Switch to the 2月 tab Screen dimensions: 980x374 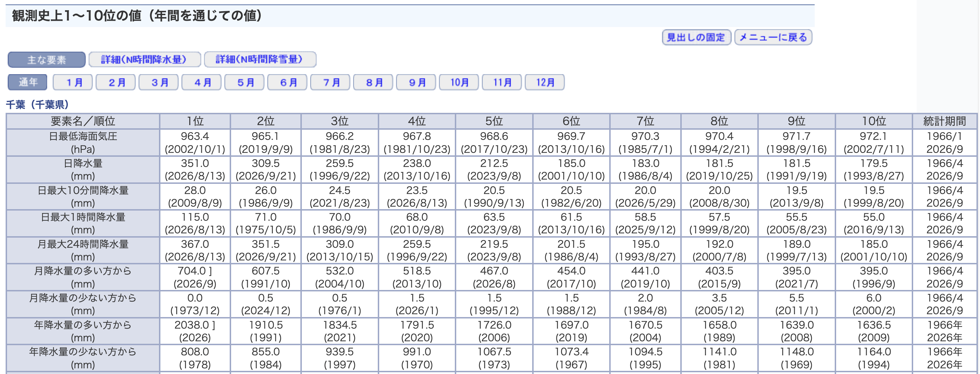click(x=116, y=82)
